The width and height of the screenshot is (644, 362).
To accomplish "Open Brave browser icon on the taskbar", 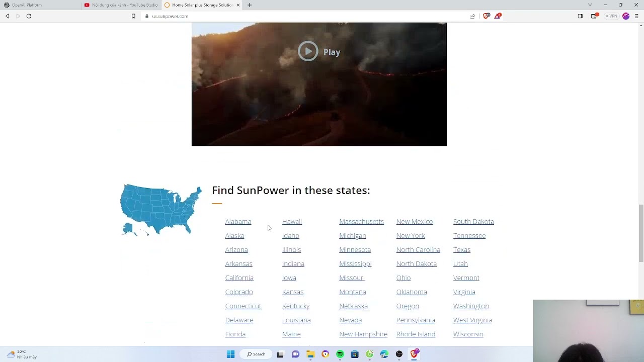I will [x=414, y=354].
